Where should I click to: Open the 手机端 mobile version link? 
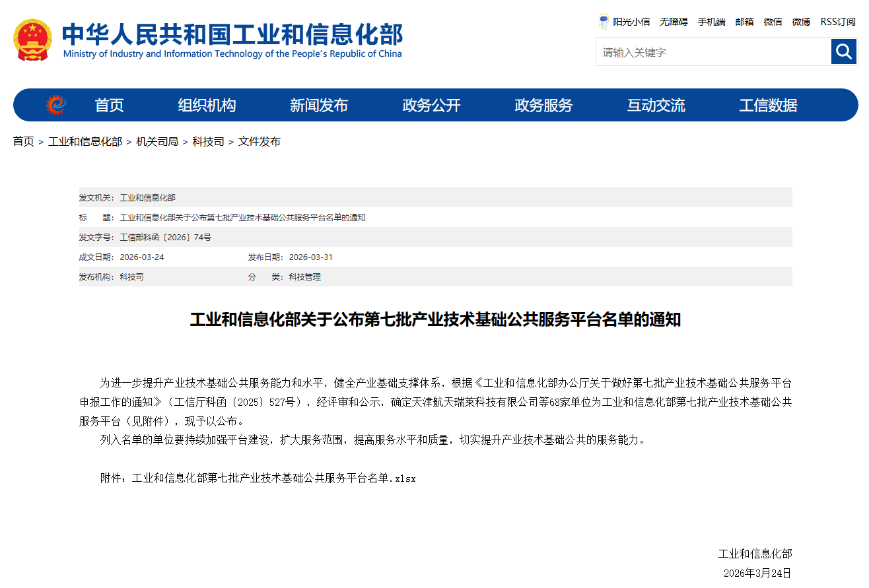711,22
